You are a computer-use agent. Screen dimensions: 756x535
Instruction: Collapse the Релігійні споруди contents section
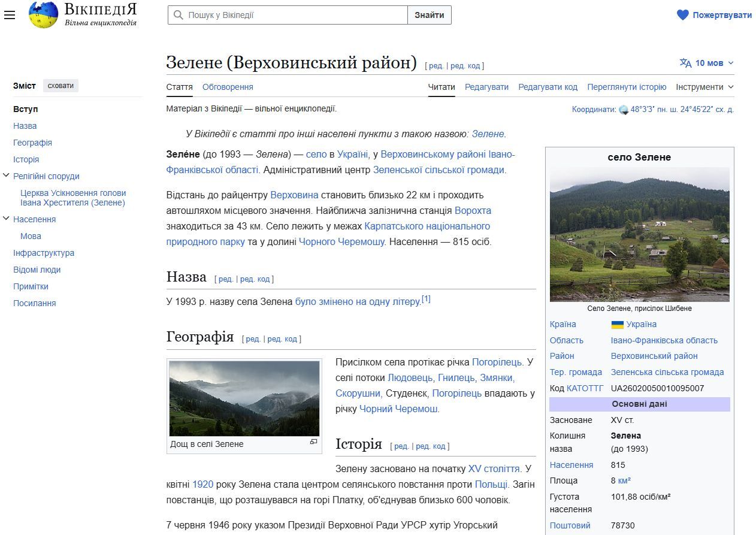(x=7, y=176)
